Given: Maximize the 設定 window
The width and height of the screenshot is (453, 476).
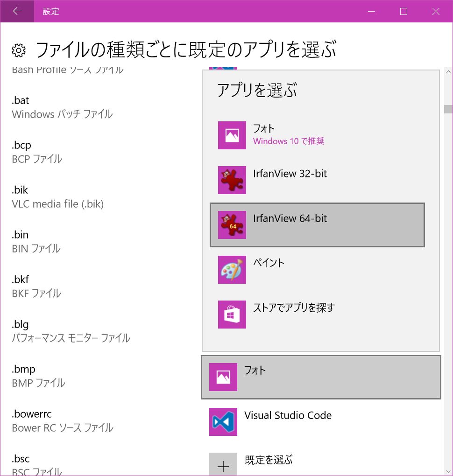Looking at the screenshot, I should click(x=403, y=11).
